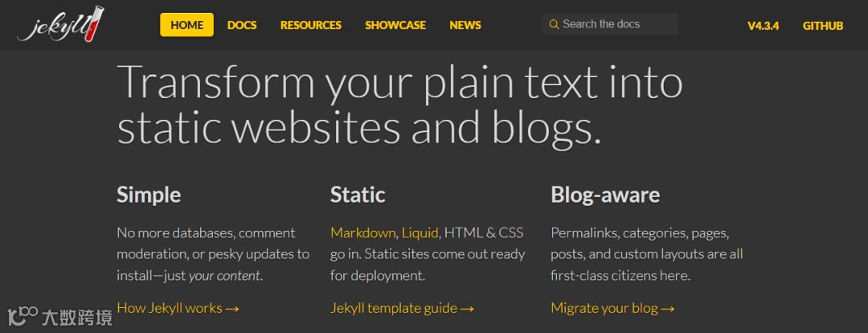Click the 'Permalinks, categories, pages' paragraph

[646, 254]
